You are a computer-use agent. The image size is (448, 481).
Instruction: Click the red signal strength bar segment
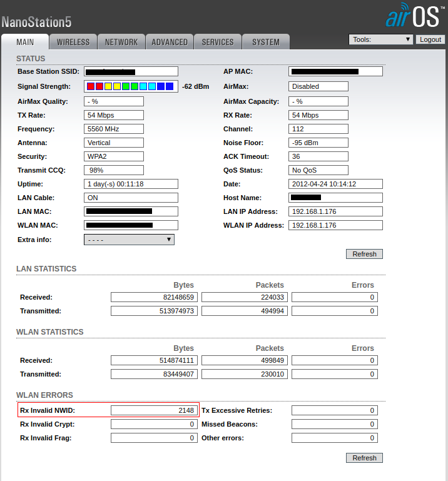(x=91, y=86)
